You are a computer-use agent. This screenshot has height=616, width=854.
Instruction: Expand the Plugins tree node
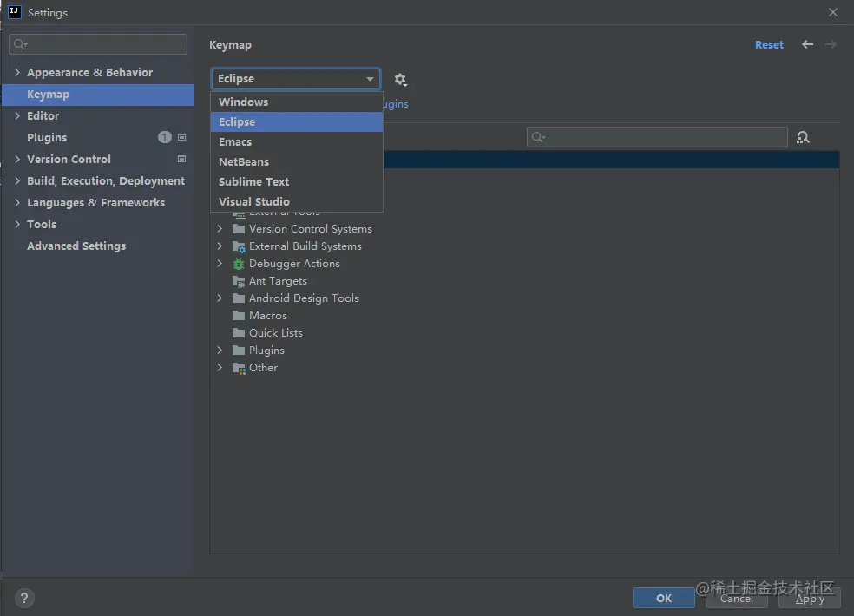[220, 351]
